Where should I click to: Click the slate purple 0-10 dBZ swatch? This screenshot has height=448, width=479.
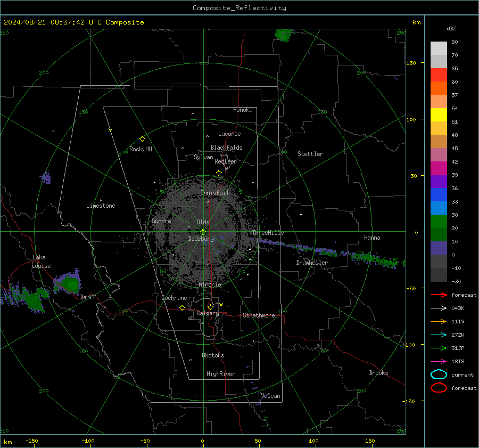pos(439,248)
